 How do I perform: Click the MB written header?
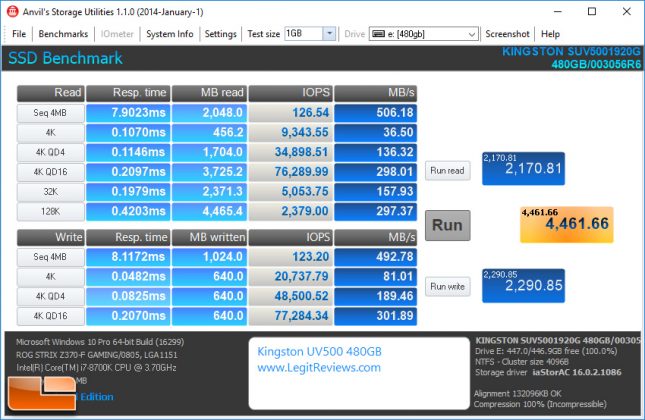(209, 237)
